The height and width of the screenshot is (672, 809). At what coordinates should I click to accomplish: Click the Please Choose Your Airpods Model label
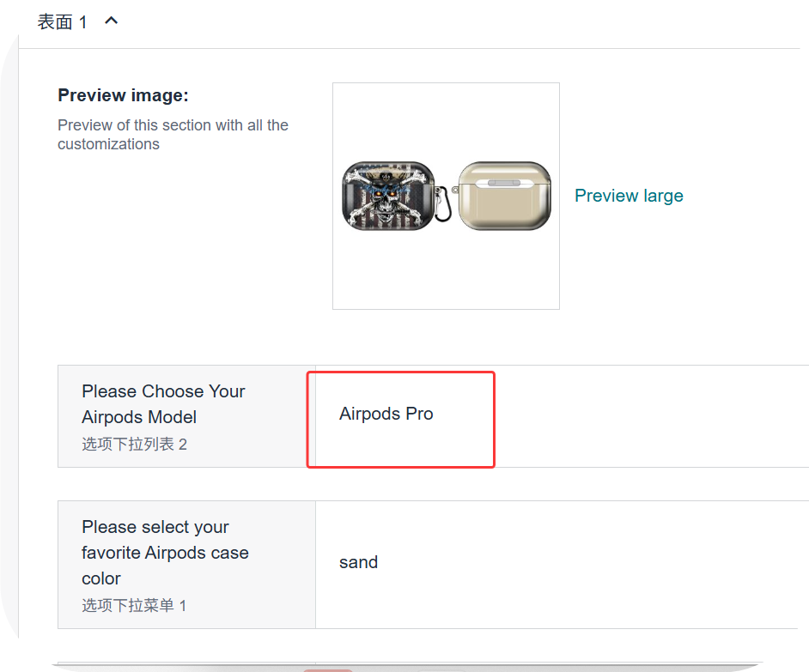(x=163, y=403)
